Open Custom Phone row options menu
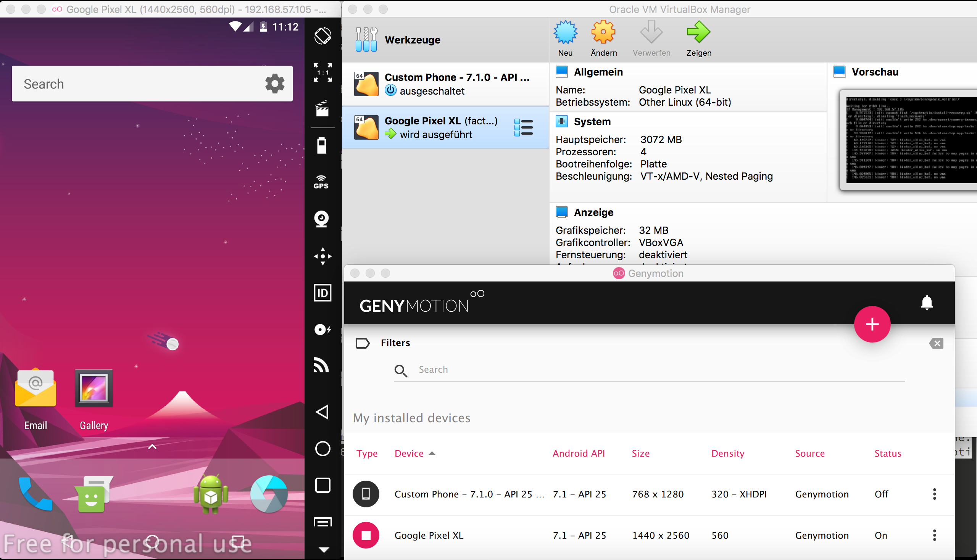The image size is (977, 560). (934, 494)
